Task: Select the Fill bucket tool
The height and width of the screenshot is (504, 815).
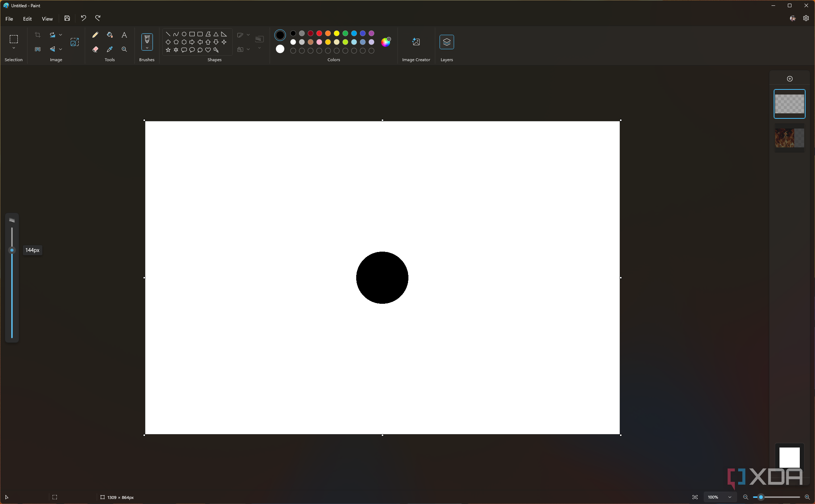Action: (109, 35)
